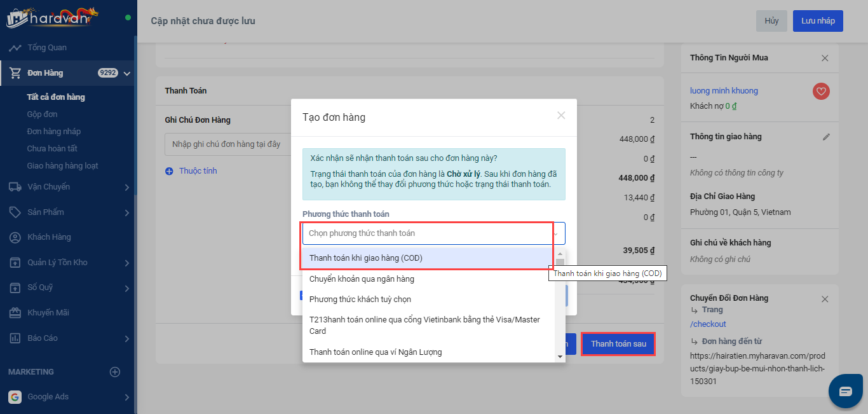Screen dimensions: 868x414
Task: Dismiss the Thông Tin Người Mua panel
Action: pyautogui.click(x=825, y=58)
